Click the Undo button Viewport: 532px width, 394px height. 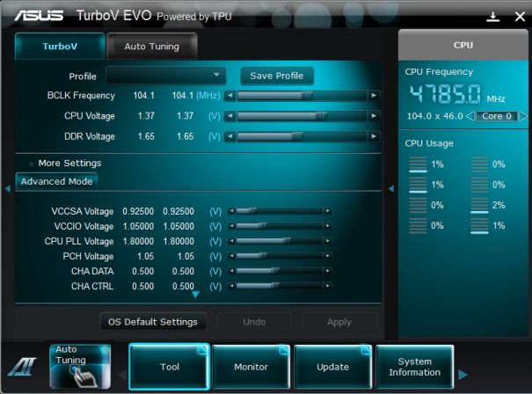coord(254,321)
